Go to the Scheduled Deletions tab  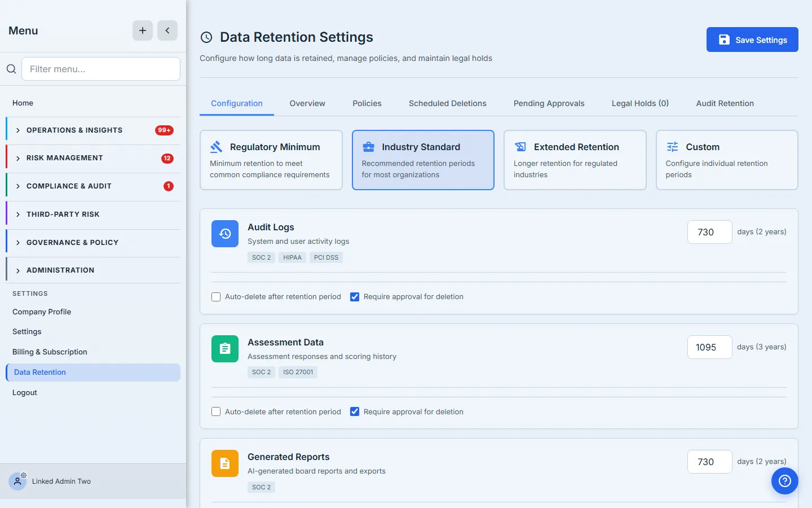point(448,103)
